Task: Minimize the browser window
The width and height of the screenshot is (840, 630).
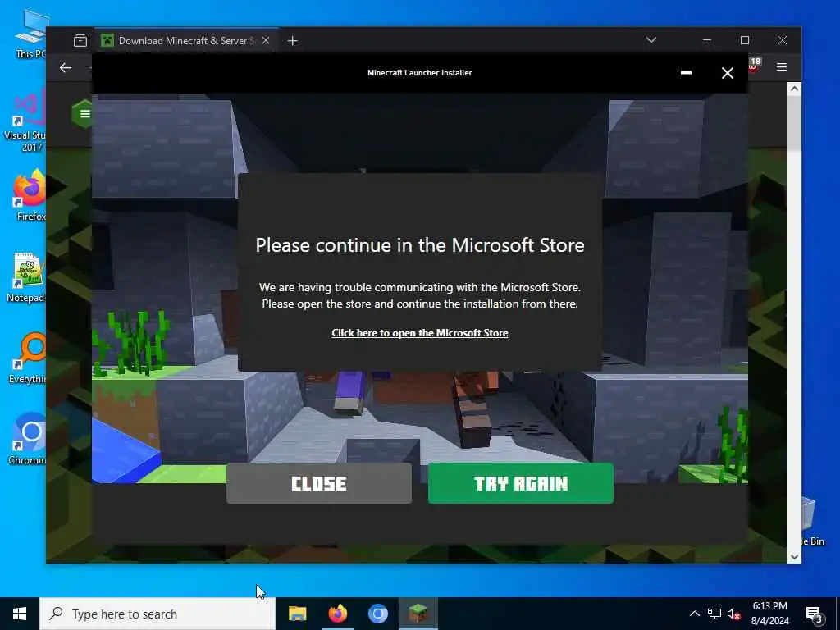Action: point(707,40)
